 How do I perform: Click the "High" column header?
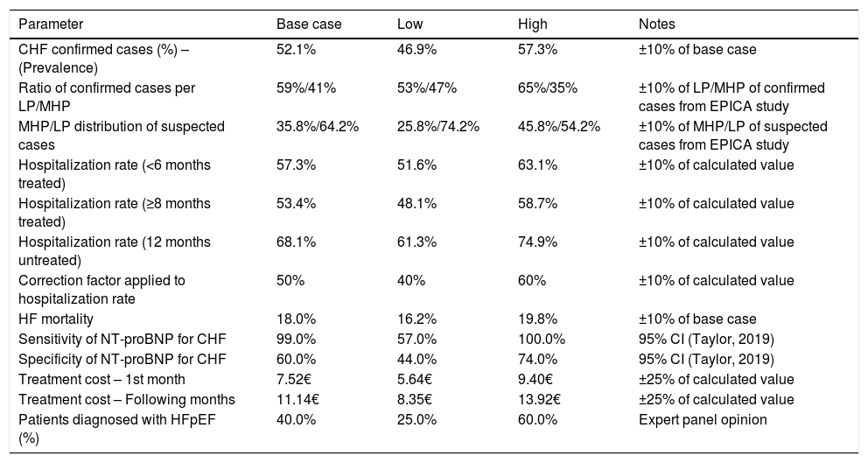[532, 24]
